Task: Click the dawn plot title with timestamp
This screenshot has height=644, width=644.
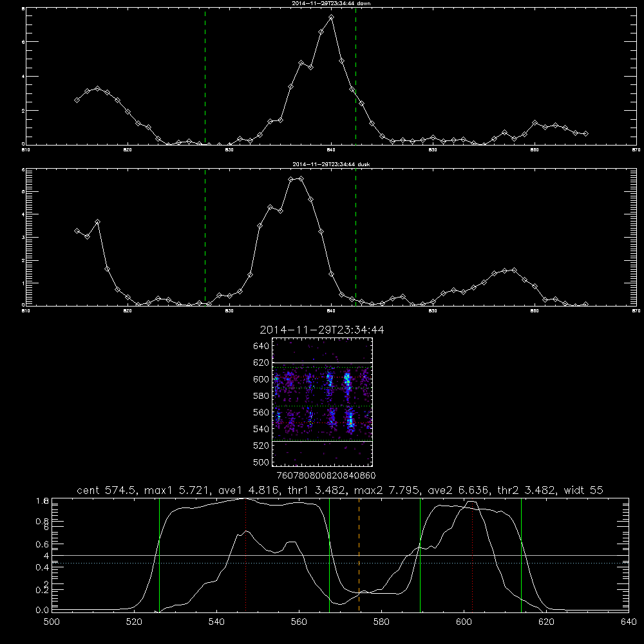Action: (x=331, y=3)
